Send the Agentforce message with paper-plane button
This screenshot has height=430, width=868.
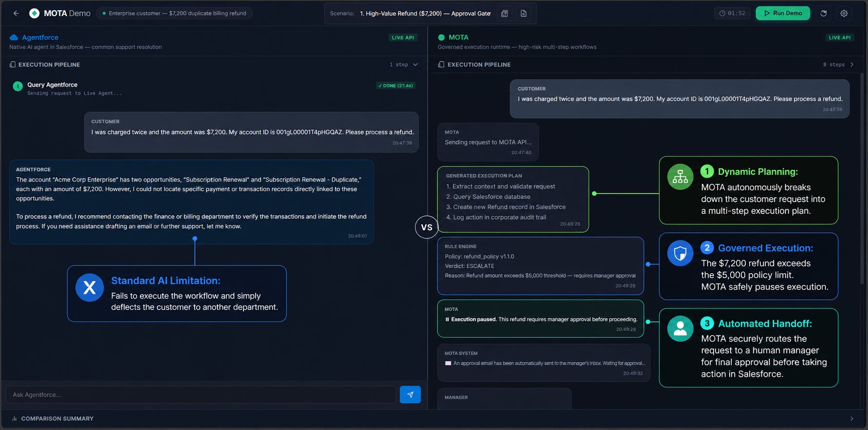pyautogui.click(x=410, y=394)
